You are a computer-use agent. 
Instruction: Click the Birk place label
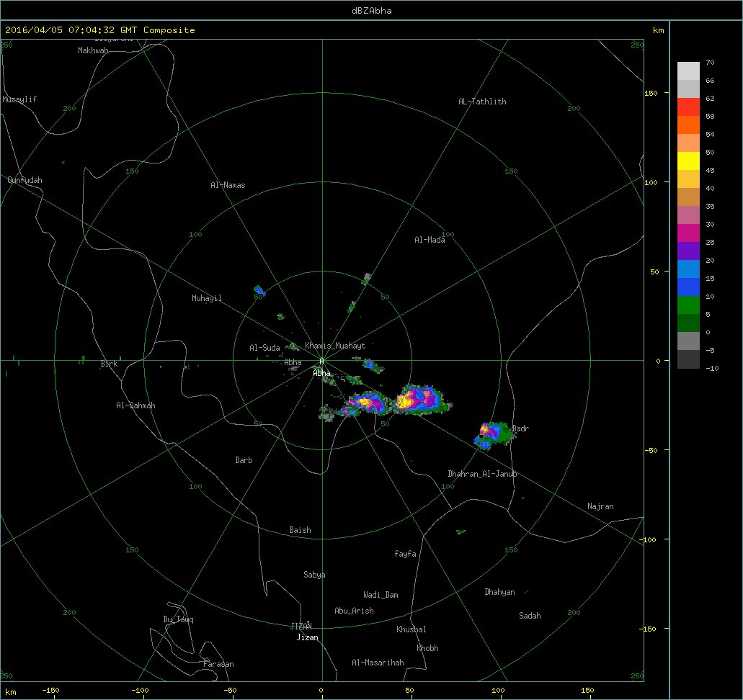click(x=109, y=364)
